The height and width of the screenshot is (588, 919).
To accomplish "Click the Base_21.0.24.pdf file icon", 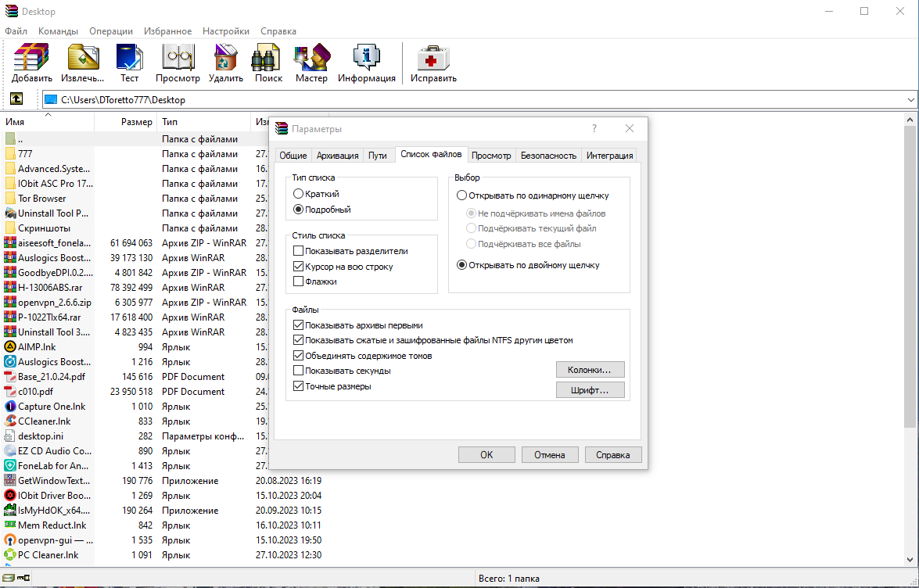I will coord(10,377).
